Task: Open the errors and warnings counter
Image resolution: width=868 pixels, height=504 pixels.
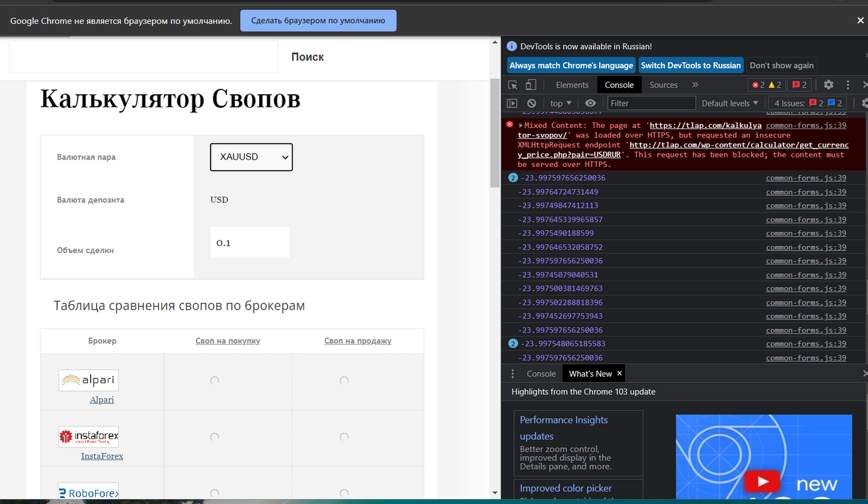Action: (766, 85)
